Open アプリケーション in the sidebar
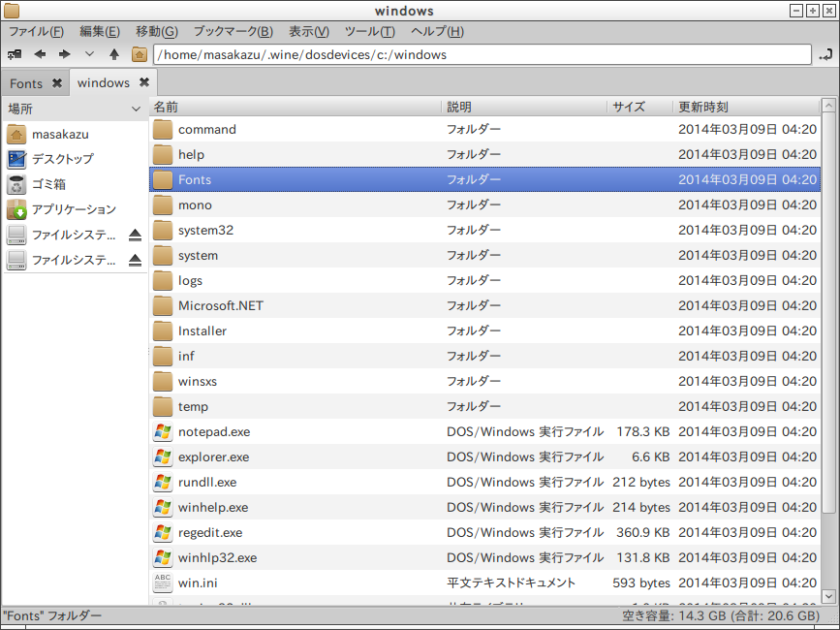840x630 pixels. tap(75, 209)
